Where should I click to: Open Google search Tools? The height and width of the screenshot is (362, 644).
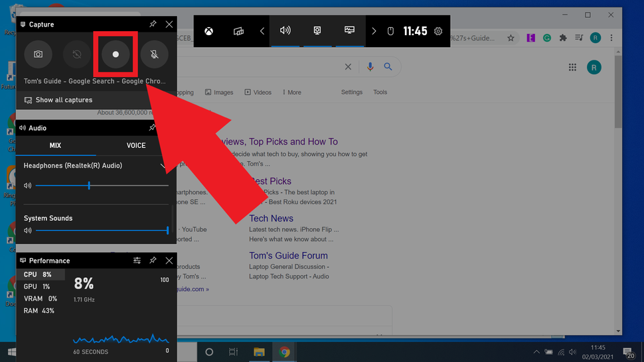pos(380,92)
